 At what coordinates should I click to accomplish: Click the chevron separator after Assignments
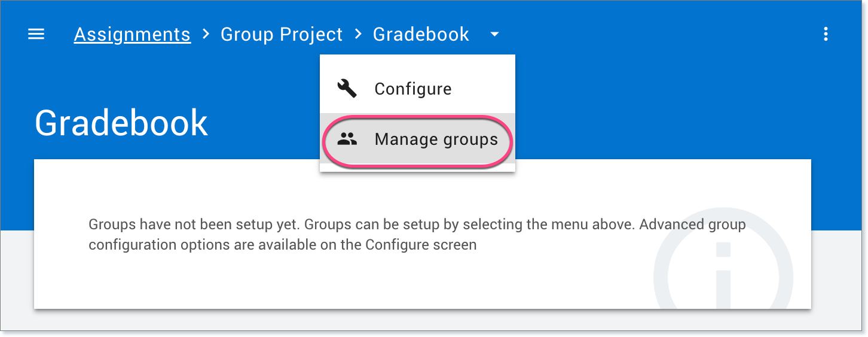coord(206,34)
